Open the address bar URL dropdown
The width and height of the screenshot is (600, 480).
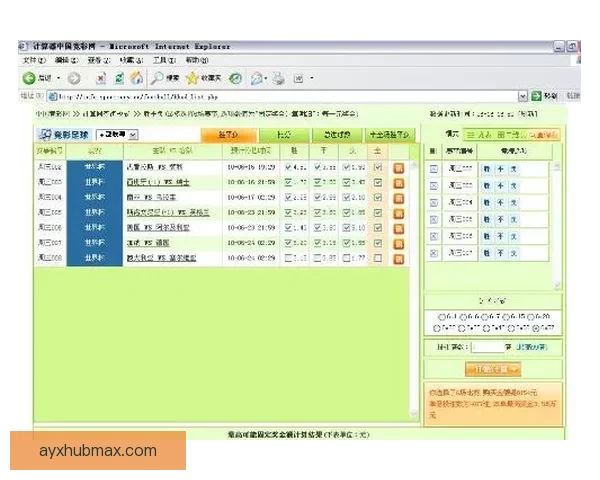[x=523, y=96]
